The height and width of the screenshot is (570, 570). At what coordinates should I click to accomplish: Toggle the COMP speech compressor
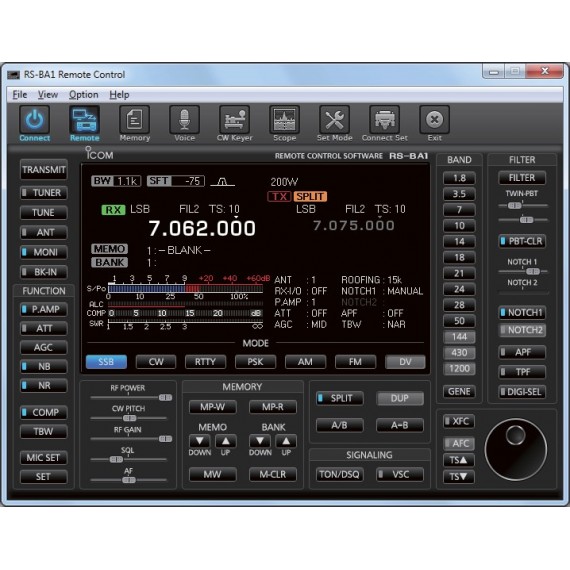tap(44, 412)
